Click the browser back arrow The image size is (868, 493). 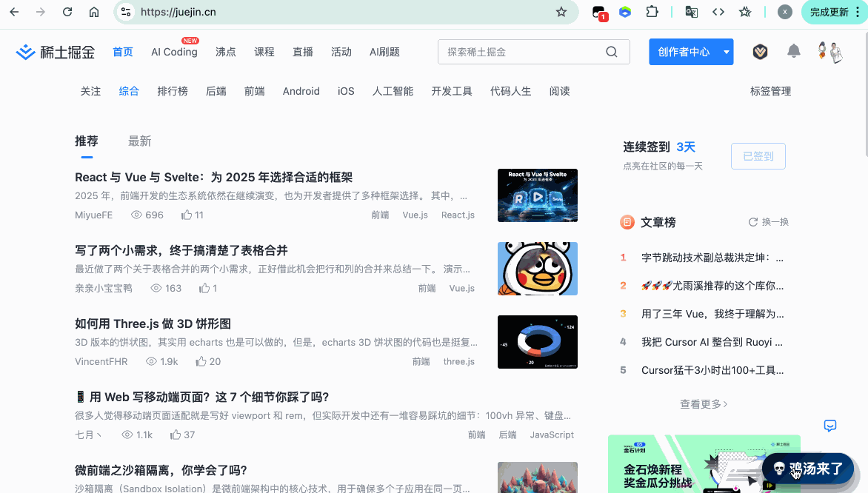(x=14, y=12)
